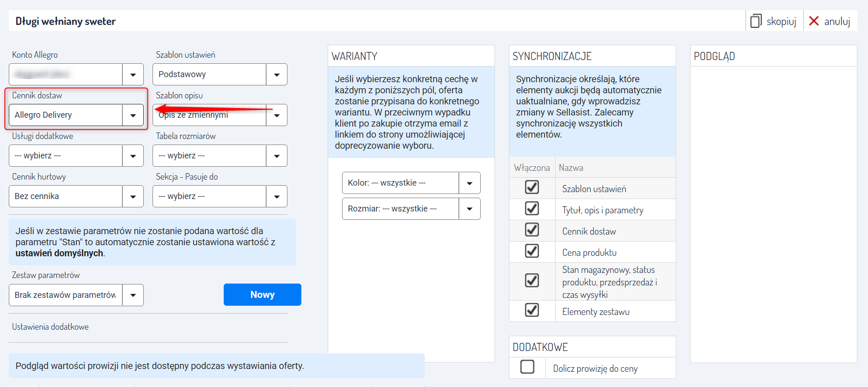Click the 'Cena produktu' row text
The width and height of the screenshot is (868, 387).
coord(589,253)
